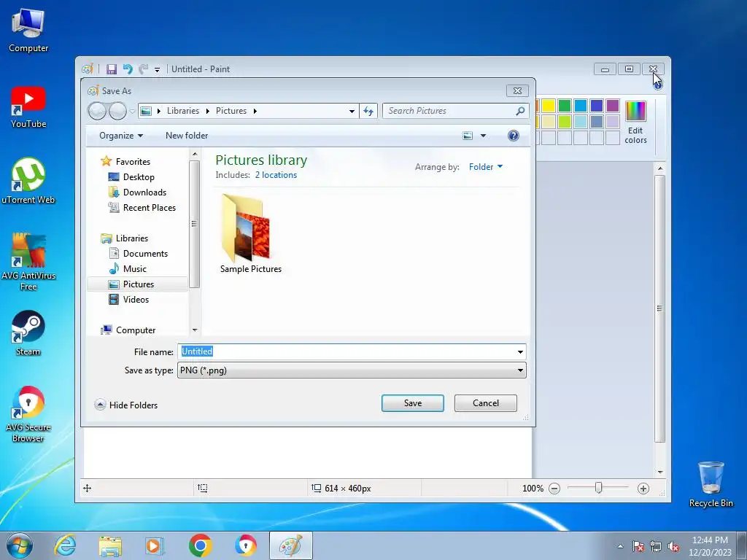Click the Undo arrow in Paint toolbar
Image resolution: width=747 pixels, height=560 pixels.
click(128, 69)
